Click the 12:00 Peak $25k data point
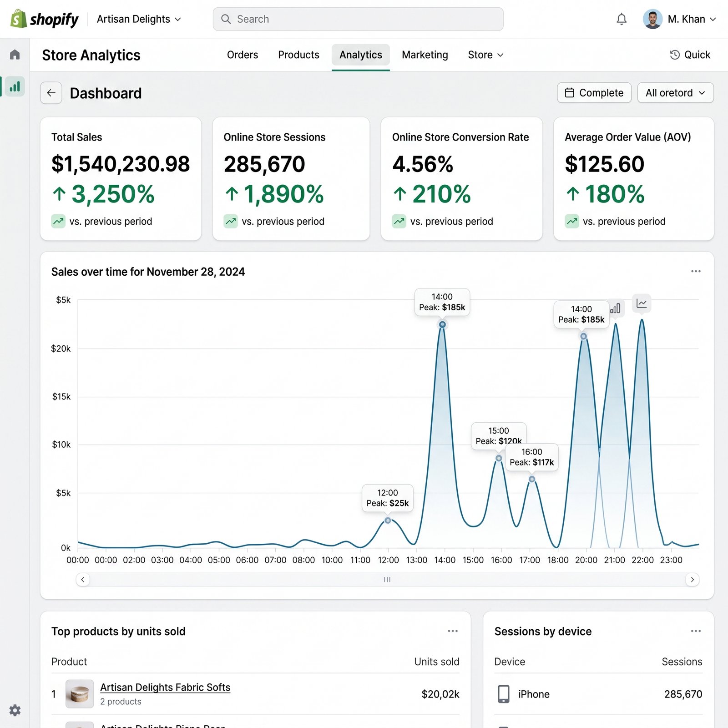 388,520
